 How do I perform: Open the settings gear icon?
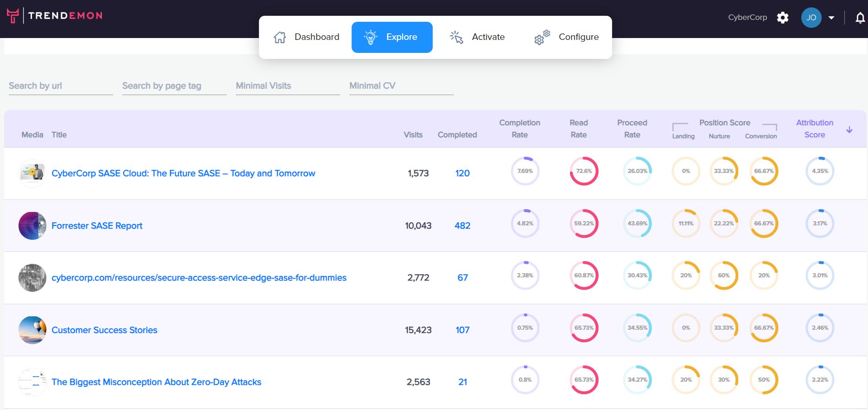pos(783,18)
